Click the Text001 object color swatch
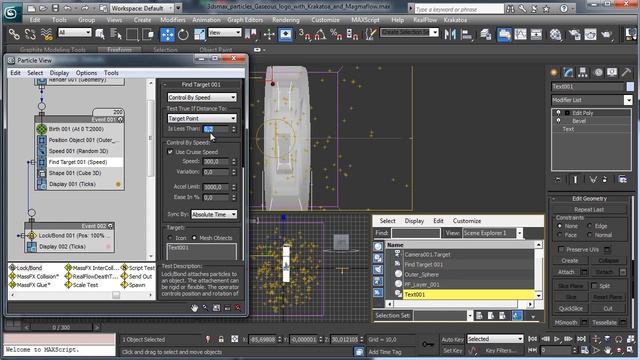This screenshot has height=360, width=640. [x=631, y=87]
